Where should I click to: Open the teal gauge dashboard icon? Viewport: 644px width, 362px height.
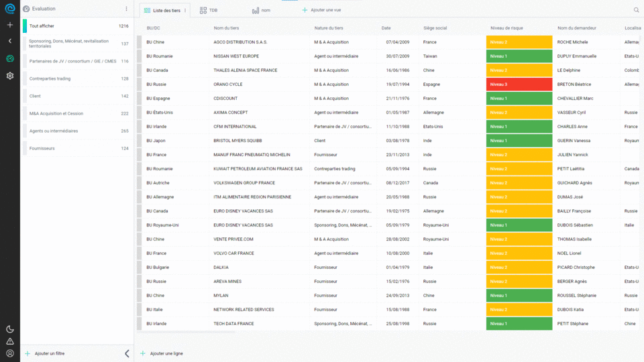[x=9, y=58]
